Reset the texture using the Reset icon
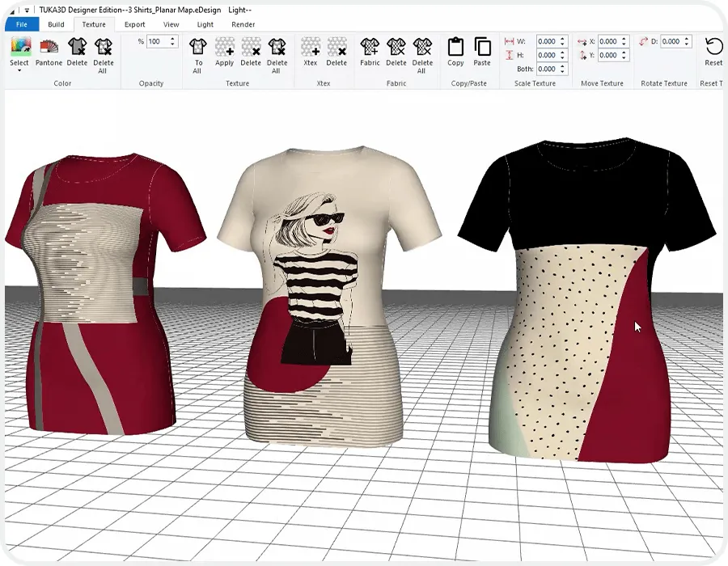This screenshot has height=566, width=728. (x=713, y=52)
